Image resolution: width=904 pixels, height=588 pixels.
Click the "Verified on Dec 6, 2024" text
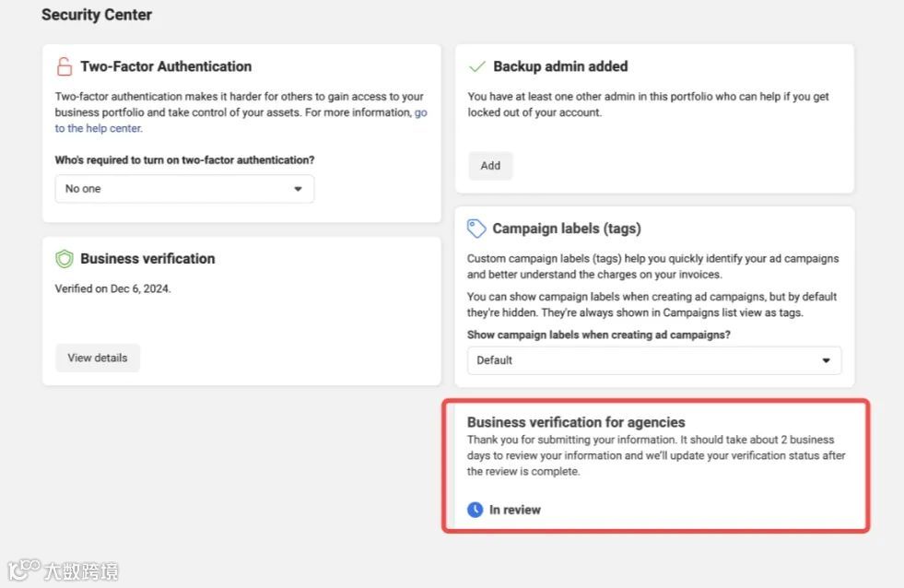113,288
